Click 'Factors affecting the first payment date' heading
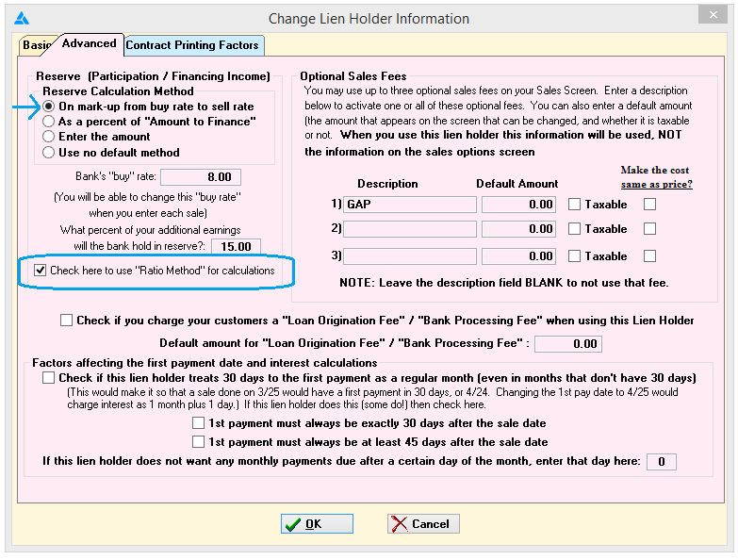This screenshot has height=560, width=738. coord(205,363)
